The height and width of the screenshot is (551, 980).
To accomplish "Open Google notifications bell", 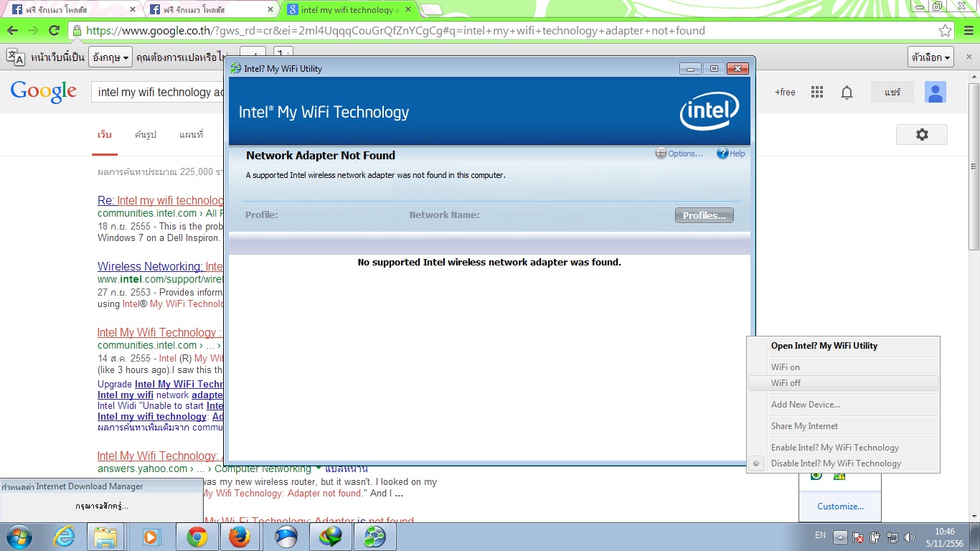I will [847, 92].
